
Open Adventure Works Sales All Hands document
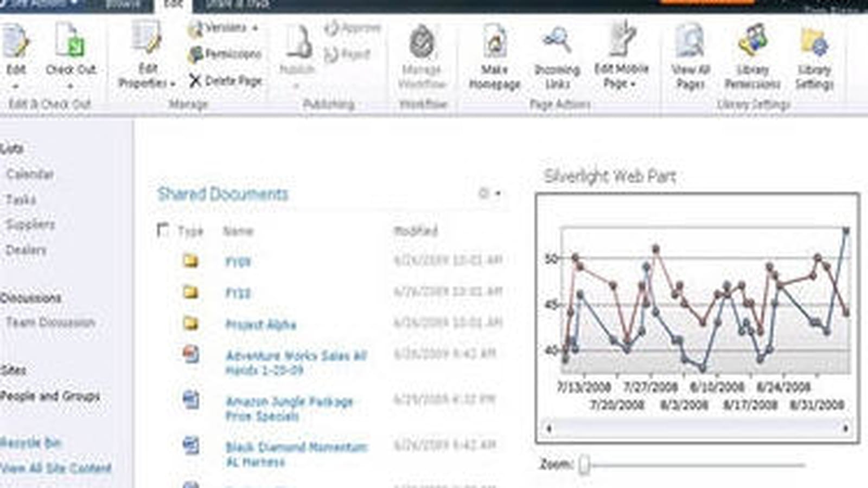296,363
